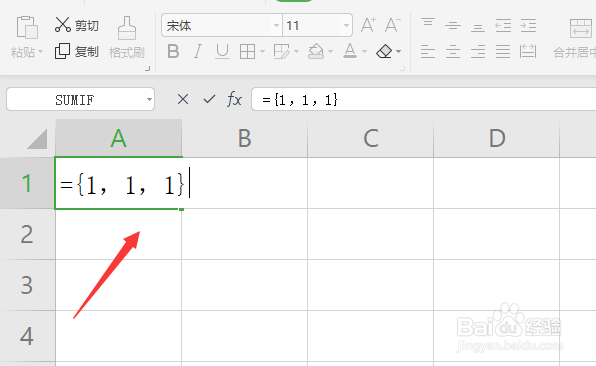
Task: Open the font settings dialog launcher
Action: pyautogui.click(x=403, y=69)
